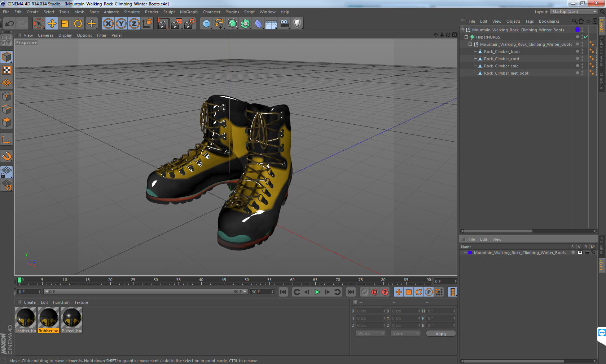Select the Rock_Climber_sole object
The image size is (606, 364).
point(501,66)
